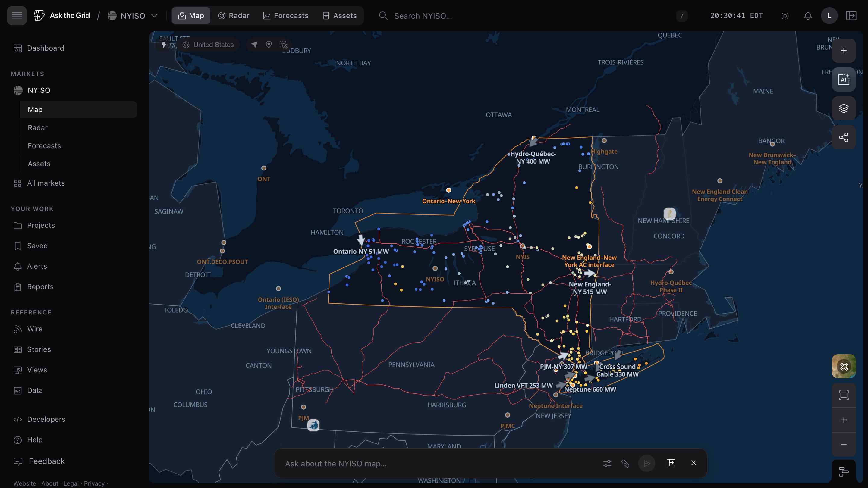Image resolution: width=868 pixels, height=488 pixels.
Task: Open notifications bell icon
Action: [808, 16]
